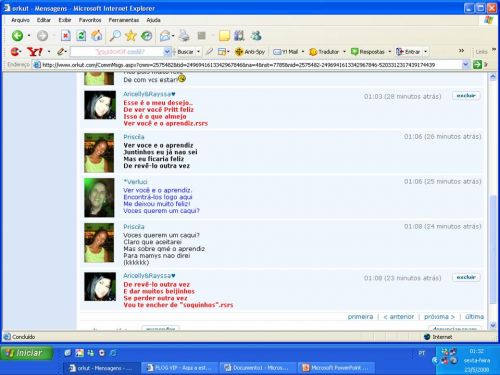
Task: Open the Favoritos menu
Action: (x=90, y=20)
